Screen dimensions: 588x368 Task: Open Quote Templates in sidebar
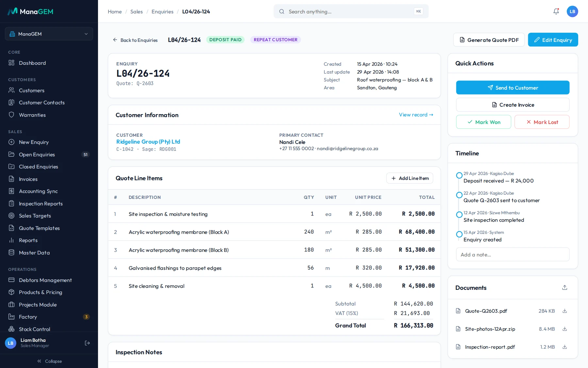49,228
